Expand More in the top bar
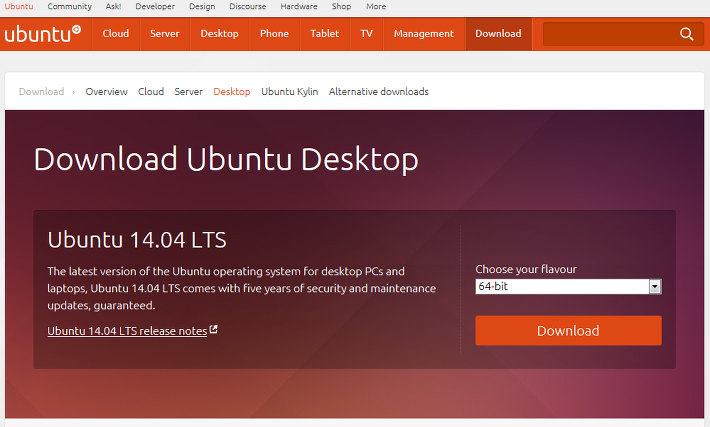This screenshot has width=710, height=427. coord(376,7)
